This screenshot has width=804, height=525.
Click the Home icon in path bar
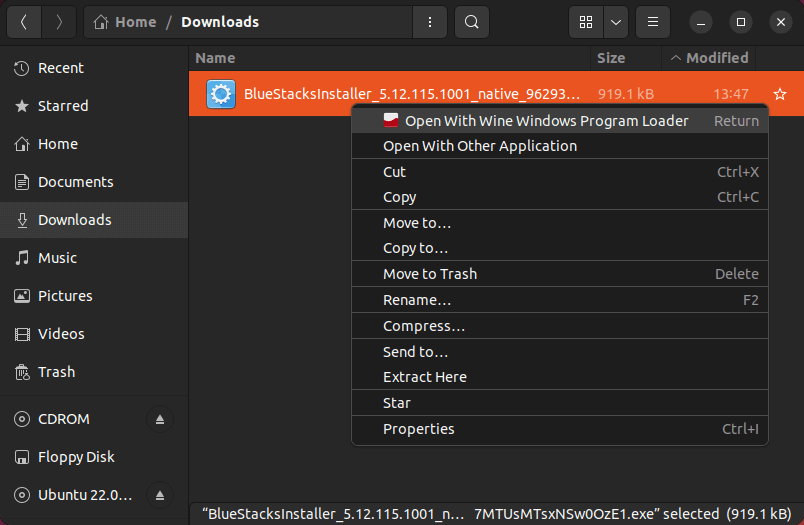tap(101, 22)
